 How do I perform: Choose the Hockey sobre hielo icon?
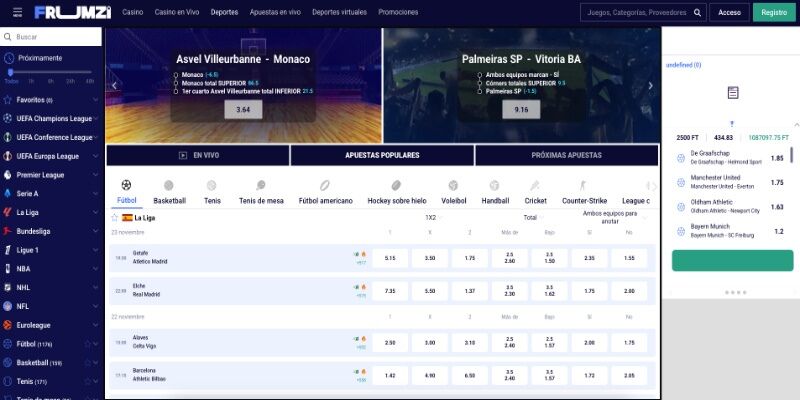396,186
